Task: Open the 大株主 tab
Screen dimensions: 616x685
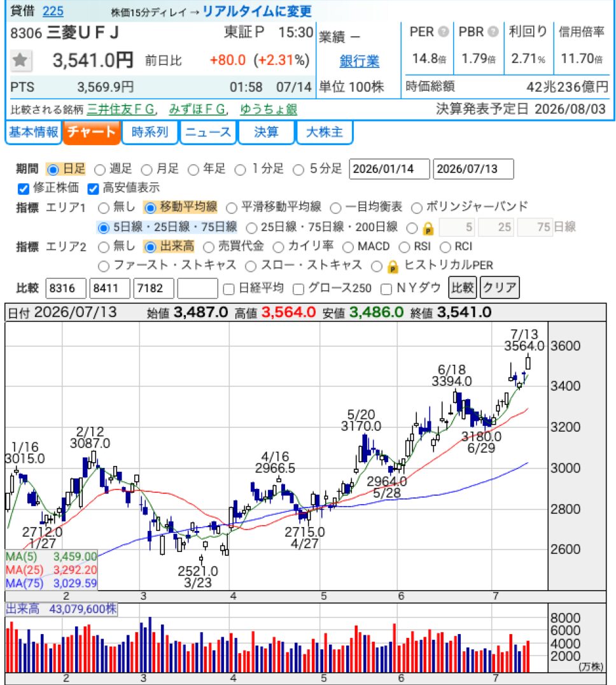Action: coord(325,132)
